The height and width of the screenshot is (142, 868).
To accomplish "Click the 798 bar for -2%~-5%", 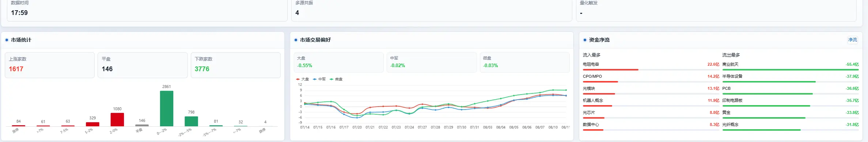I will pyautogui.click(x=191, y=121).
